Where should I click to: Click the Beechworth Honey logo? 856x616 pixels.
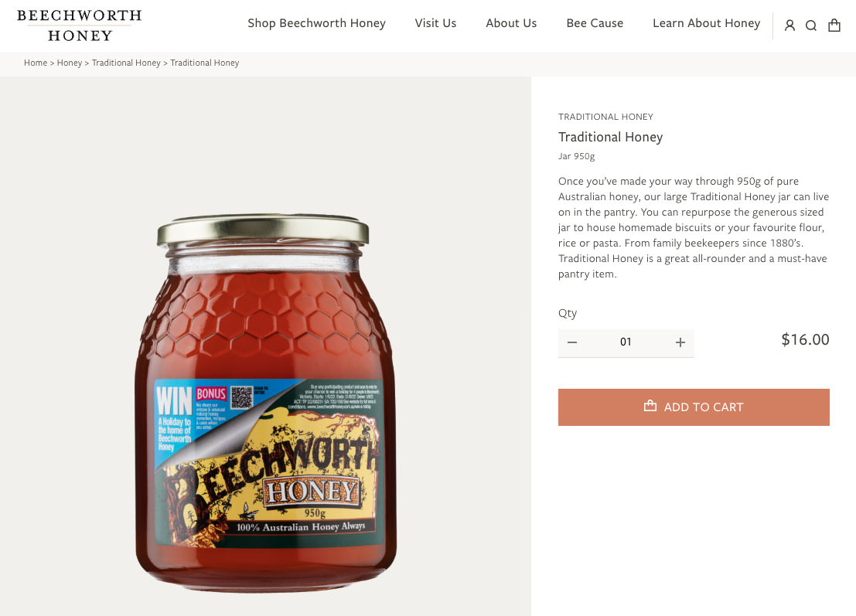tap(79, 25)
